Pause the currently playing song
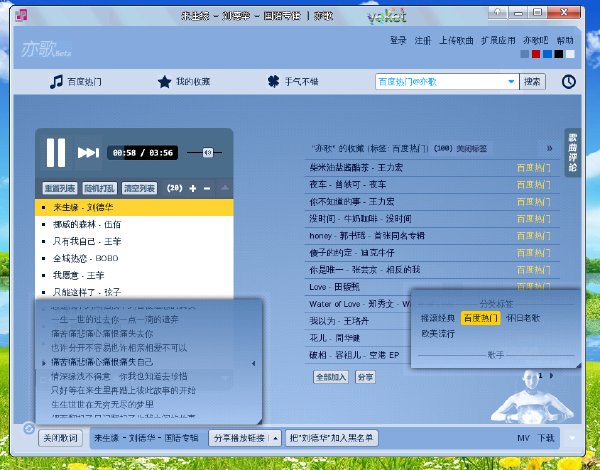Viewport: 600px width, 470px height. pyautogui.click(x=56, y=152)
